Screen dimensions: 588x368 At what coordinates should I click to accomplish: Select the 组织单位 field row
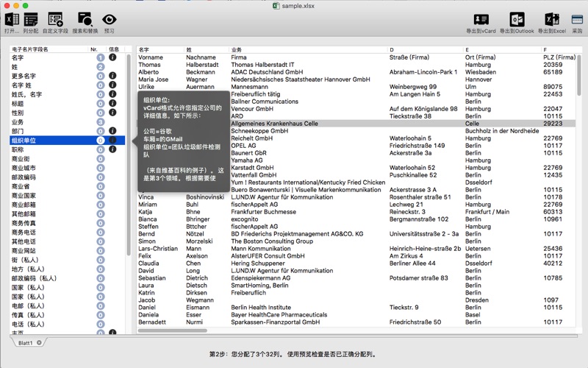tap(68, 141)
